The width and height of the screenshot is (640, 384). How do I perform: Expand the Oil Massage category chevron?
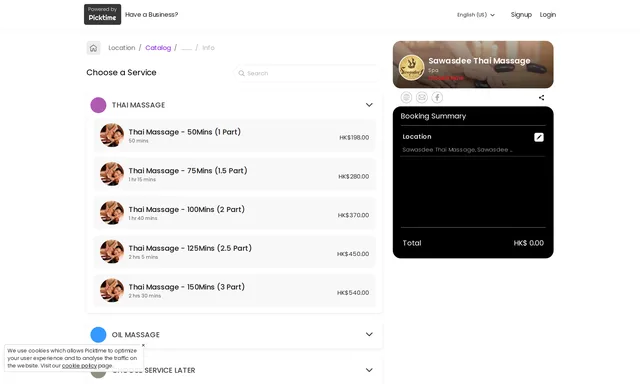pyautogui.click(x=369, y=334)
